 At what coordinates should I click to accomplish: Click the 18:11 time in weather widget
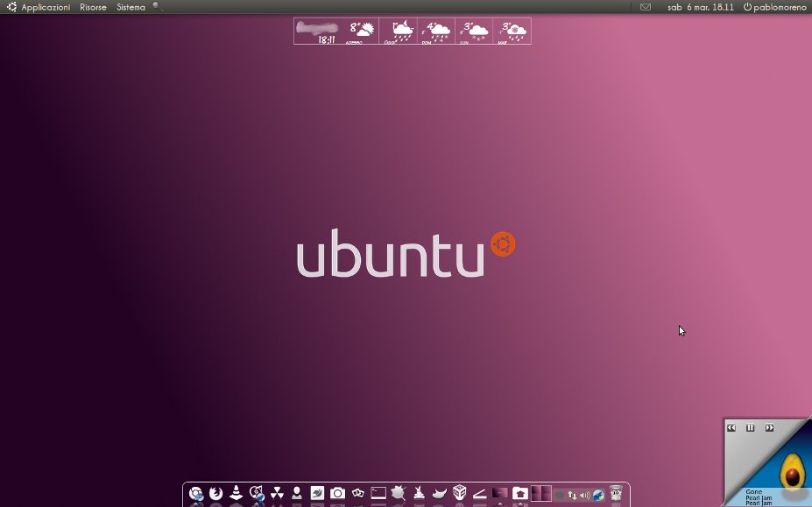point(326,39)
